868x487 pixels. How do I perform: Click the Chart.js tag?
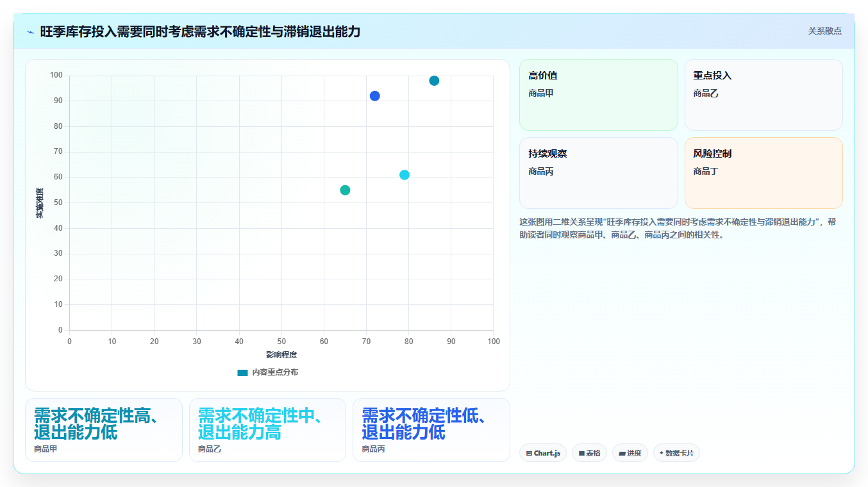coord(543,453)
